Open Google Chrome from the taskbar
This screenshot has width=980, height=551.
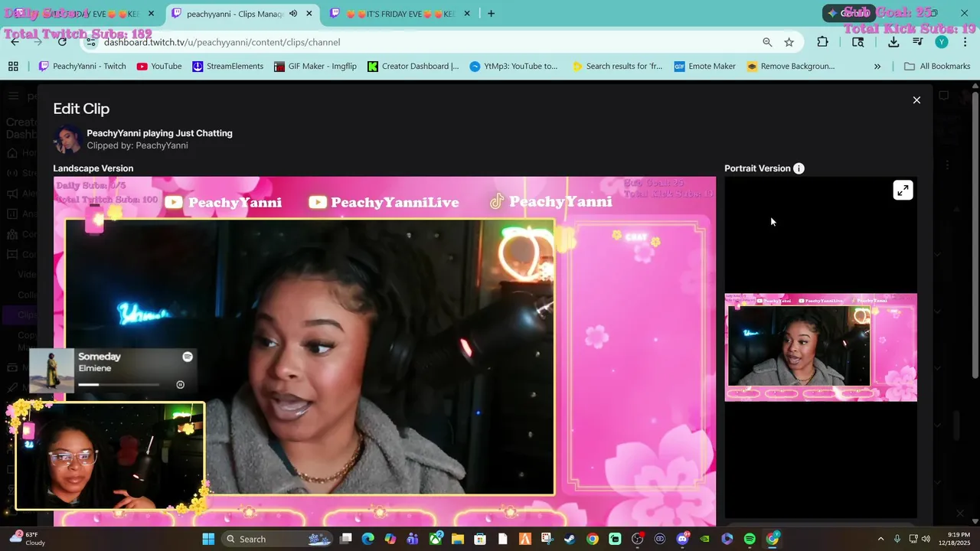pos(593,539)
